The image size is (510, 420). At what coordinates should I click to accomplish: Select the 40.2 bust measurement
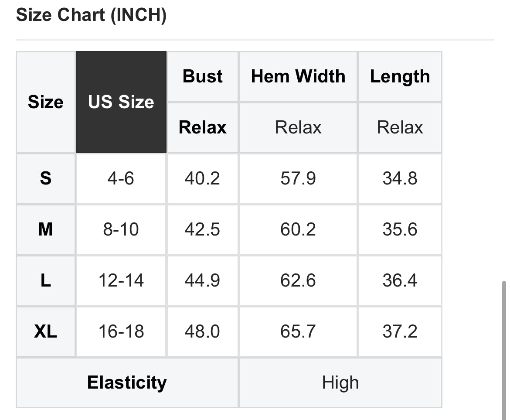tap(202, 178)
